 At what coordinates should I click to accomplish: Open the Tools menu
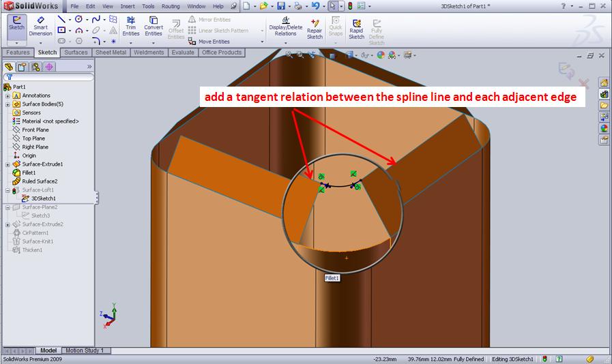pyautogui.click(x=148, y=6)
